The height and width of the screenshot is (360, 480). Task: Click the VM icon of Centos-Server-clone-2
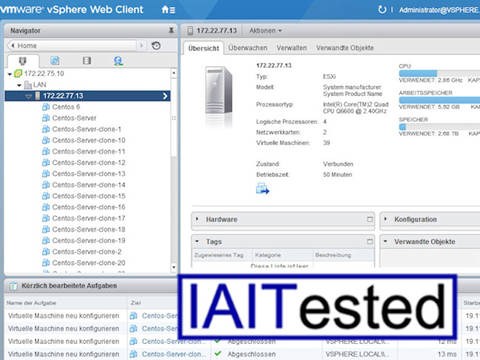(46, 252)
